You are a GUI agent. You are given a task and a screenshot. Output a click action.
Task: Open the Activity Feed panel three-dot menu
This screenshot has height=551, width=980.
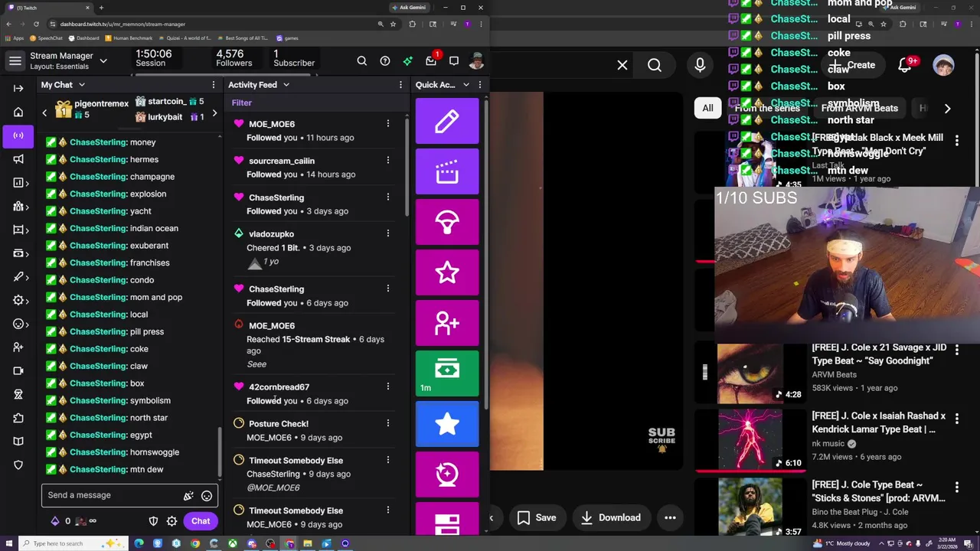point(400,85)
